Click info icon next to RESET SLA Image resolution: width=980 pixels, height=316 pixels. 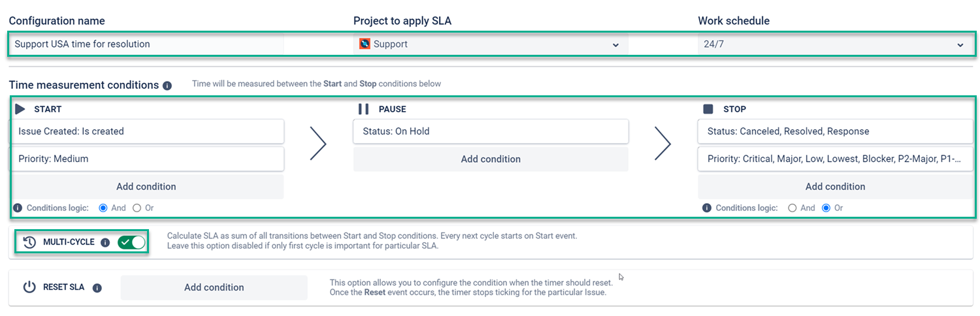[97, 287]
